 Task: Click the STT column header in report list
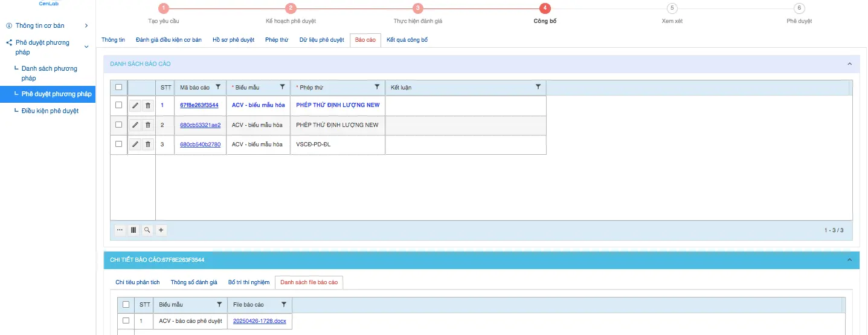166,88
